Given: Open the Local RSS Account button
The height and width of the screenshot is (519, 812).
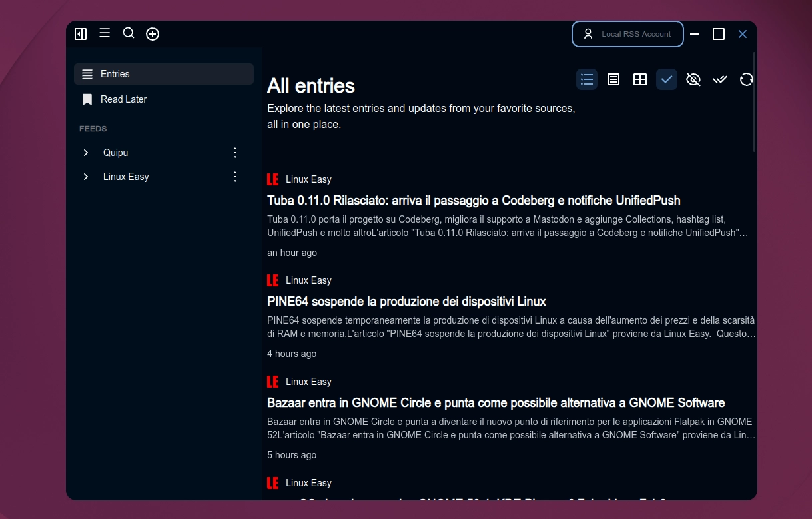Looking at the screenshot, I should tap(627, 34).
